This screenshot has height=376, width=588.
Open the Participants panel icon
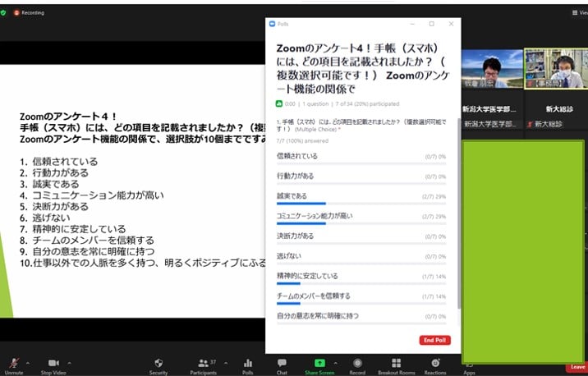click(x=203, y=363)
